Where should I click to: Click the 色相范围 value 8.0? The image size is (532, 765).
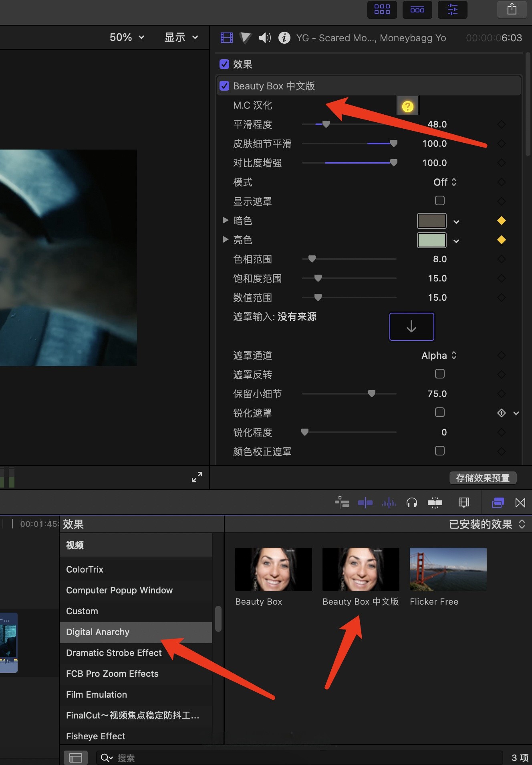pyautogui.click(x=439, y=259)
